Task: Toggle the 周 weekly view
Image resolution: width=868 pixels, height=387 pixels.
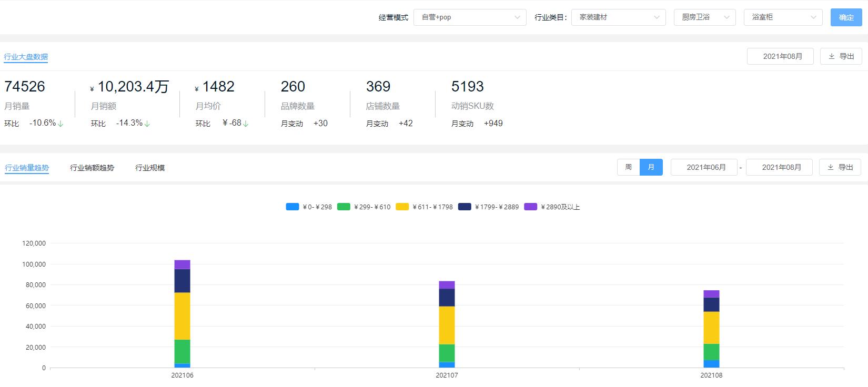Action: 628,167
